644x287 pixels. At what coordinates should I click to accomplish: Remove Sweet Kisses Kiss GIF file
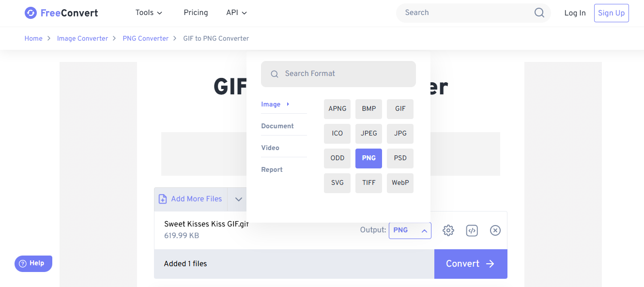tap(495, 230)
